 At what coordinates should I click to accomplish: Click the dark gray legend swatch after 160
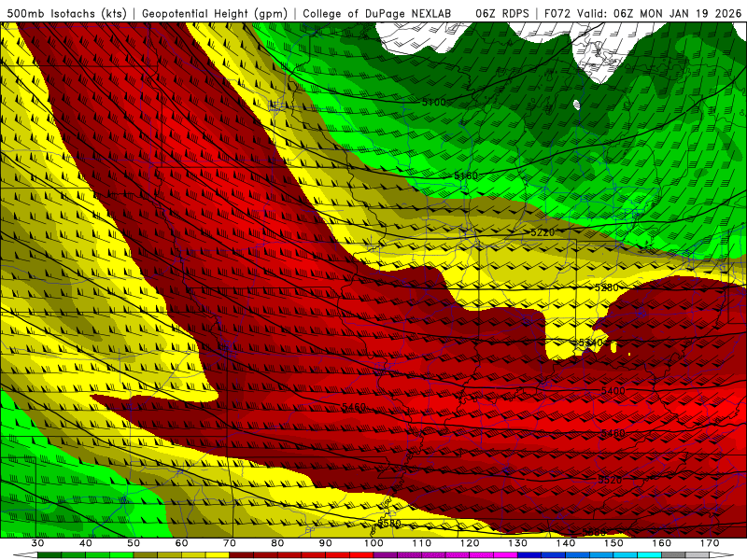tap(673, 554)
